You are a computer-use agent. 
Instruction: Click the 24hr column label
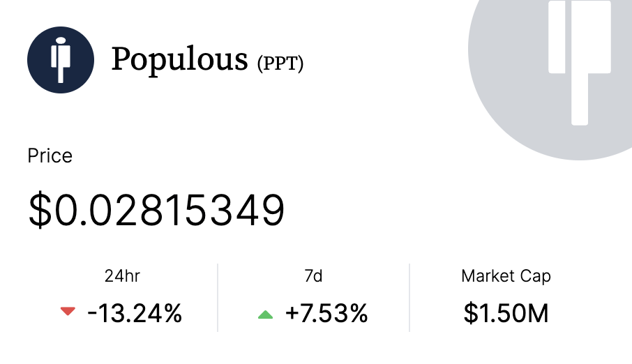click(122, 276)
